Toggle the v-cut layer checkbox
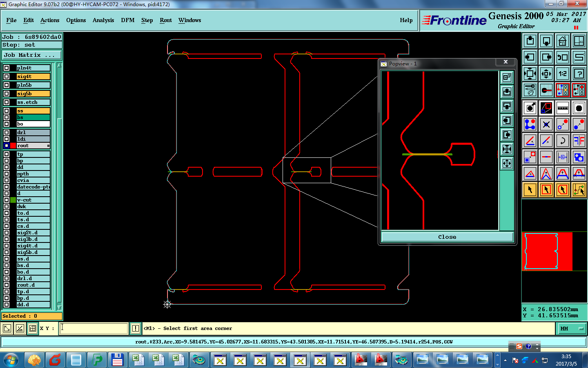The height and width of the screenshot is (368, 588). pyautogui.click(x=7, y=200)
